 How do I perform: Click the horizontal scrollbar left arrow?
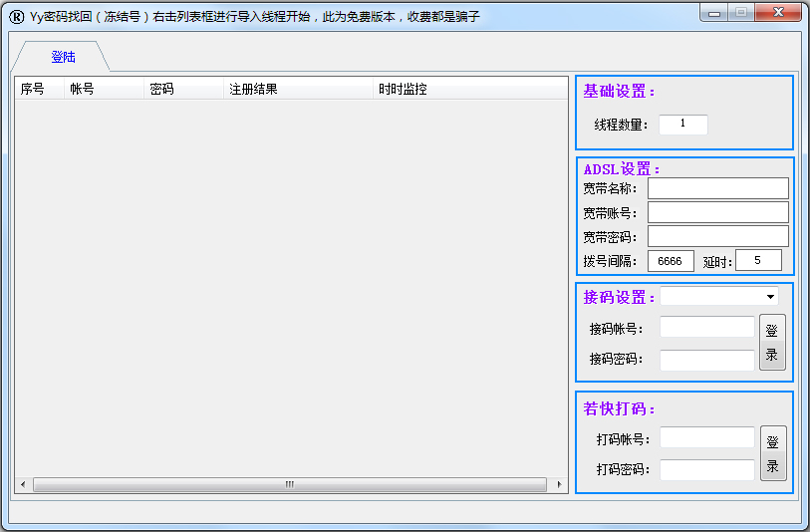23,485
